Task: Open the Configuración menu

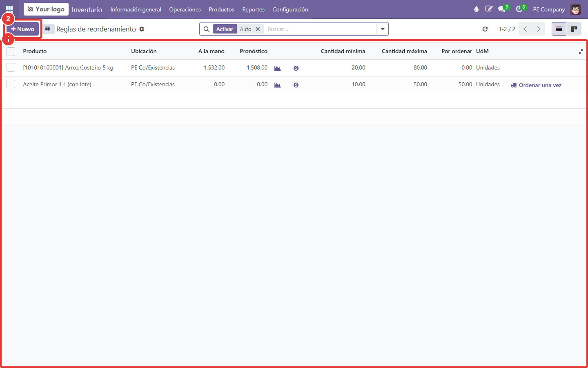Action: pyautogui.click(x=290, y=9)
